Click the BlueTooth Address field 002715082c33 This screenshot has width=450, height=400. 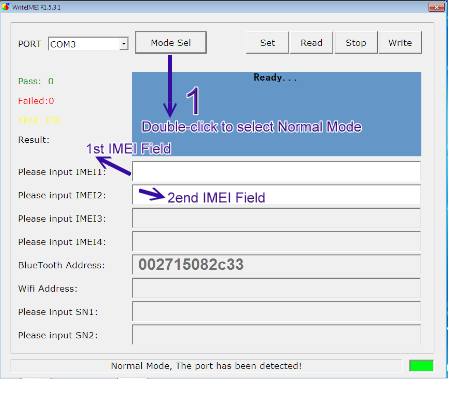pos(276,265)
